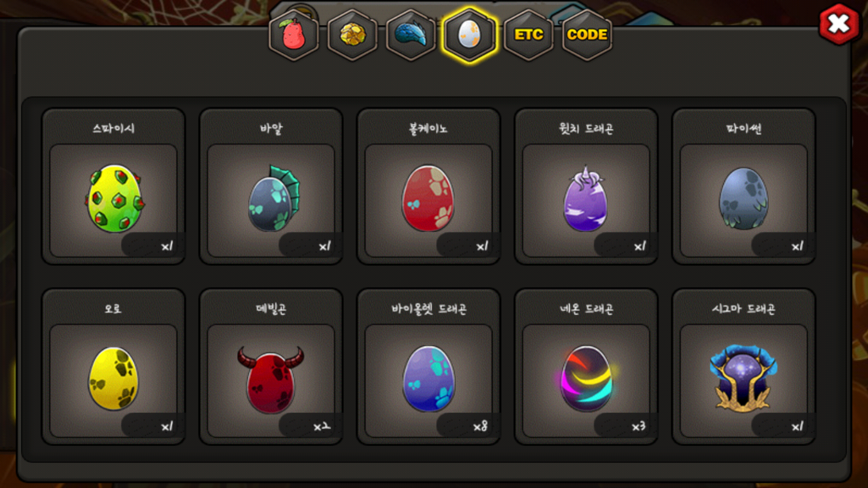Select the yellow-green spiked 스파이시 egg
Viewport: 868px width, 488px height.
point(114,199)
